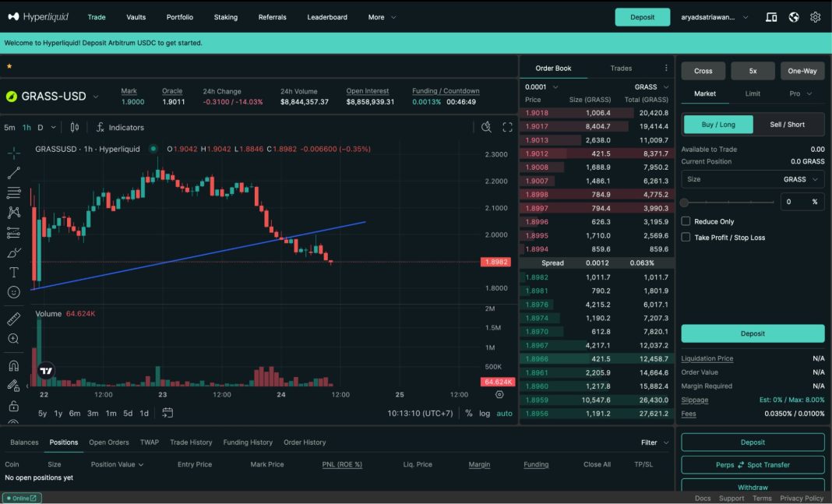Open the Filter dropdown in positions panel

(651, 442)
